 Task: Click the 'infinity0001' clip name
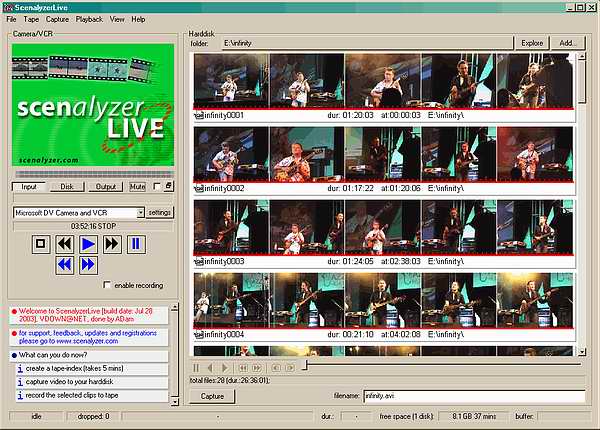point(224,115)
